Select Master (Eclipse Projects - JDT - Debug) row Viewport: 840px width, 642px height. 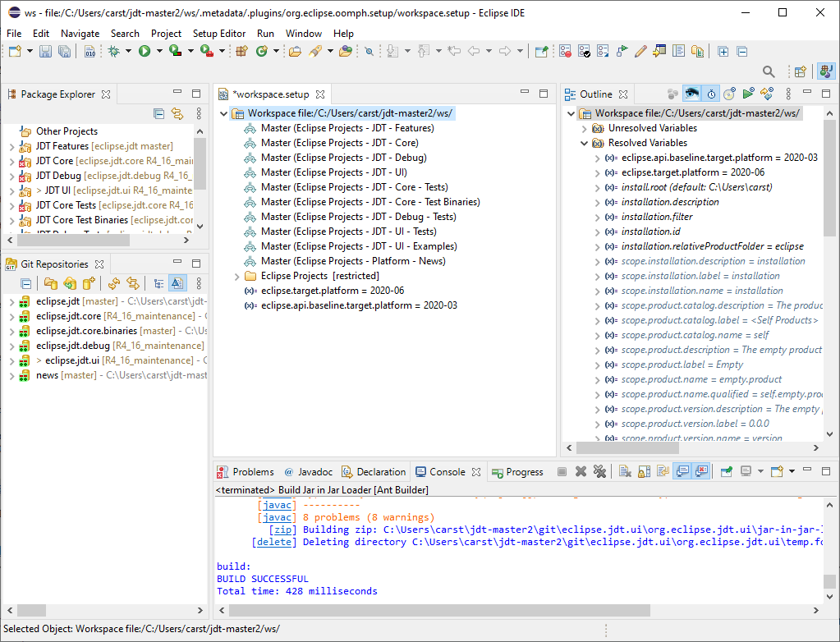[344, 158]
